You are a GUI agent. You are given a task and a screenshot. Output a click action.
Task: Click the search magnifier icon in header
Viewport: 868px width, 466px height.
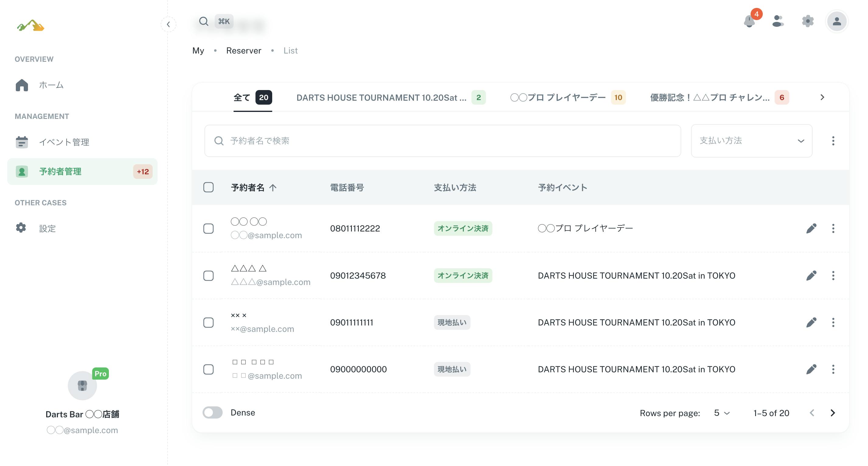(203, 22)
